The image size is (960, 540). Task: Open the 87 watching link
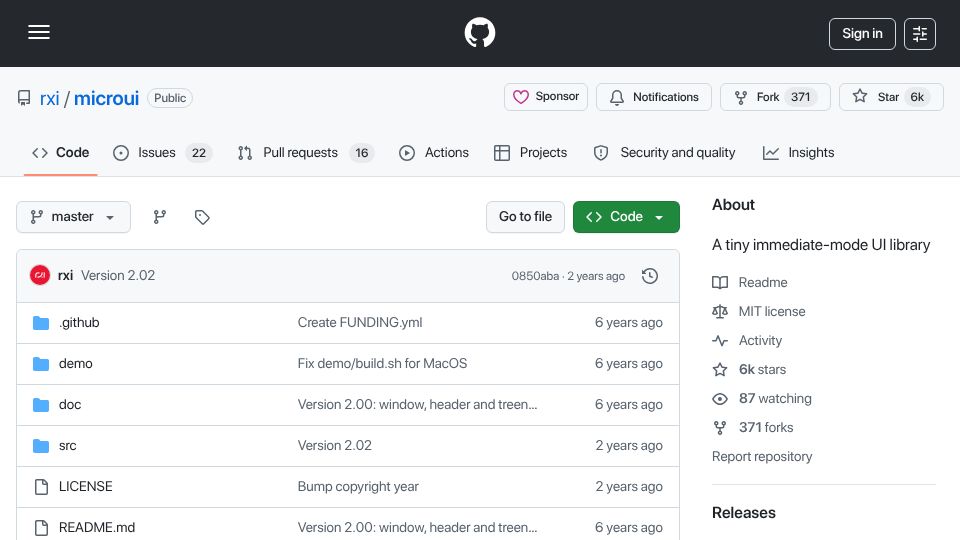[775, 399]
